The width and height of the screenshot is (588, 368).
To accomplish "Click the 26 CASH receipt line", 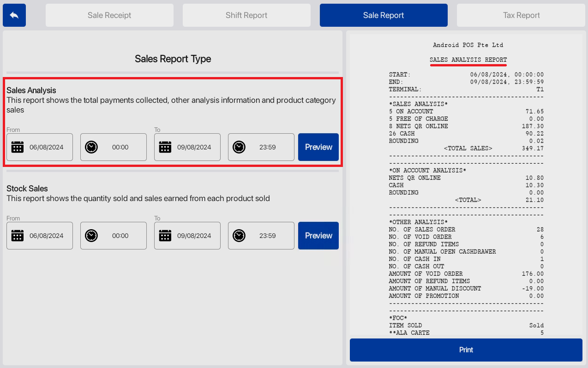I will pos(466,134).
